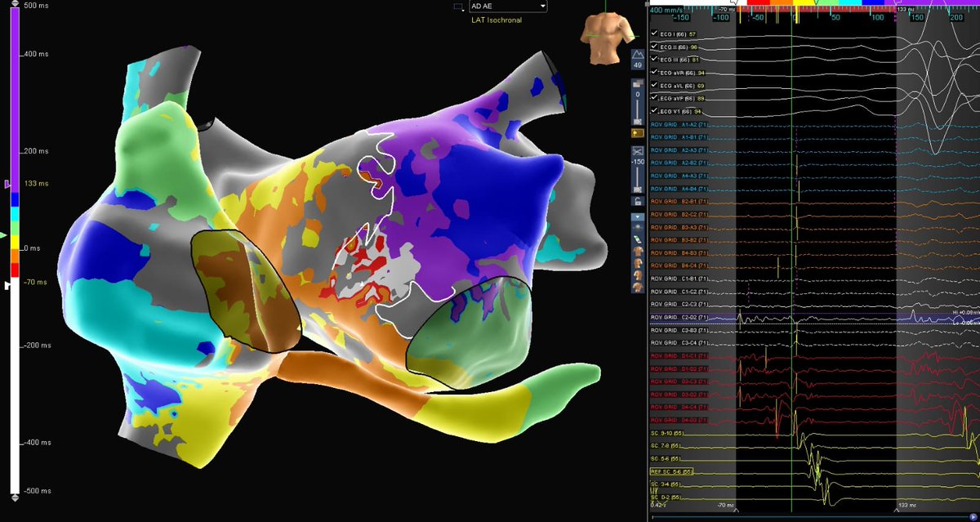This screenshot has height=522, width=980.
Task: Click the yellow tag icon below the first slider
Action: 637,132
